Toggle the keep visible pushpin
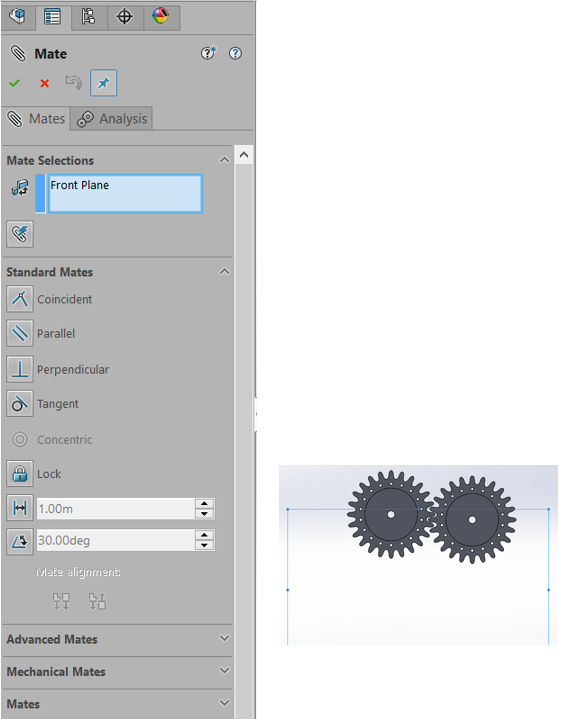This screenshot has height=719, width=563. [x=104, y=83]
